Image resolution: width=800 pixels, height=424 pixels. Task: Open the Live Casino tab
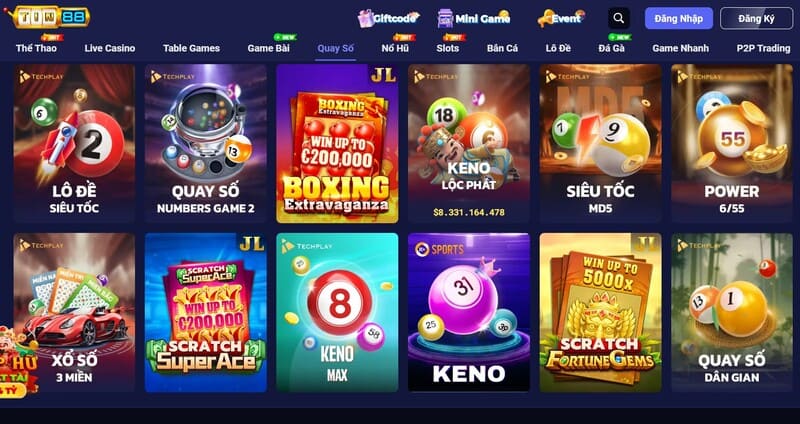click(110, 48)
